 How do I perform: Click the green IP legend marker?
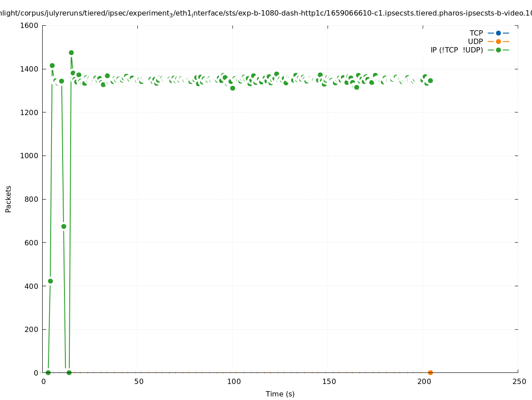coord(498,50)
